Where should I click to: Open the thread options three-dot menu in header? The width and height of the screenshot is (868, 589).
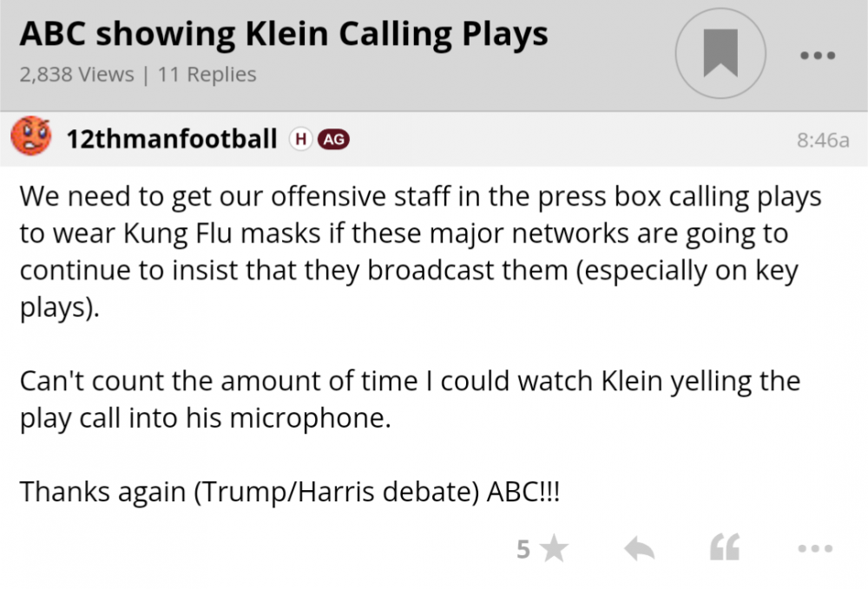(817, 56)
